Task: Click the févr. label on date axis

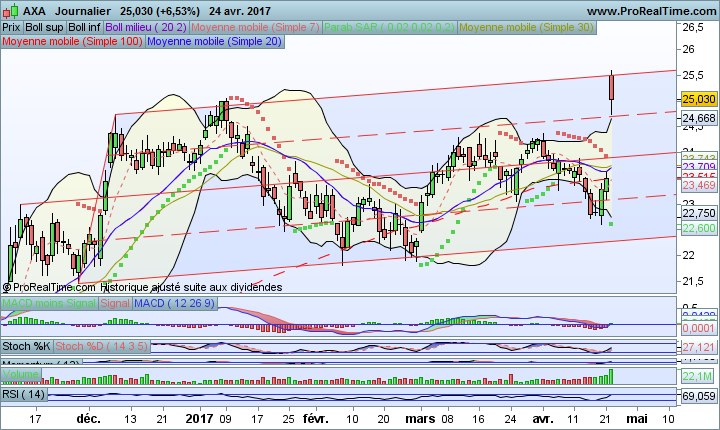Action: [316, 419]
